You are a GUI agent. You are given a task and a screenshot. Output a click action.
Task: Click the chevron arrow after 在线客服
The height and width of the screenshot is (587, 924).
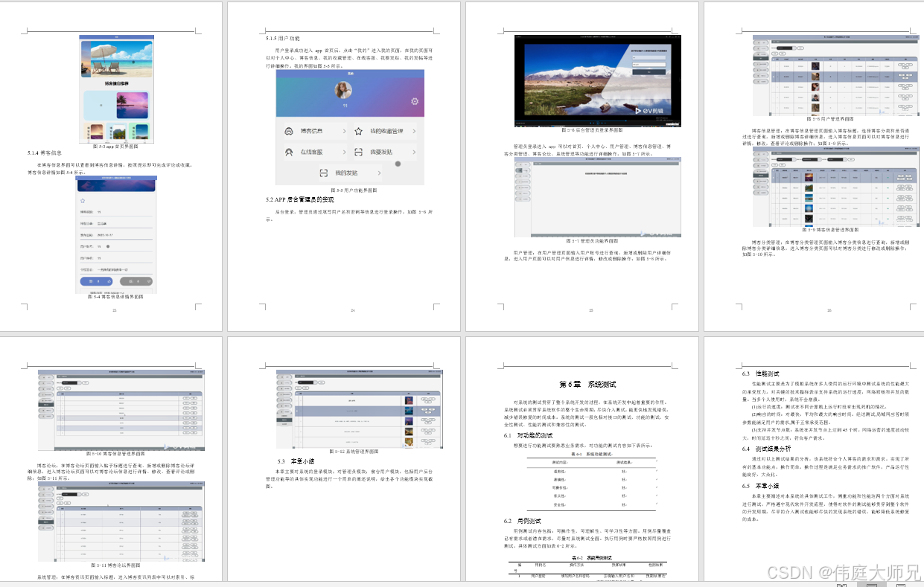pyautogui.click(x=344, y=152)
